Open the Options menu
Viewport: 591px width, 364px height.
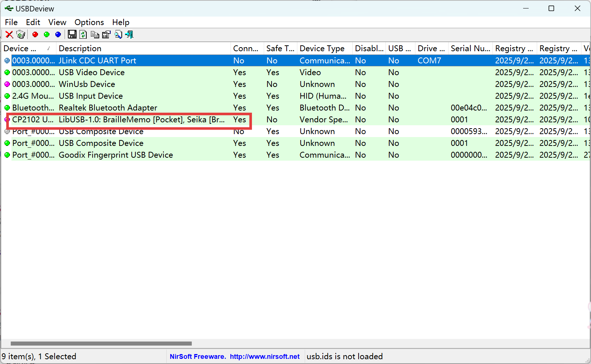point(89,22)
